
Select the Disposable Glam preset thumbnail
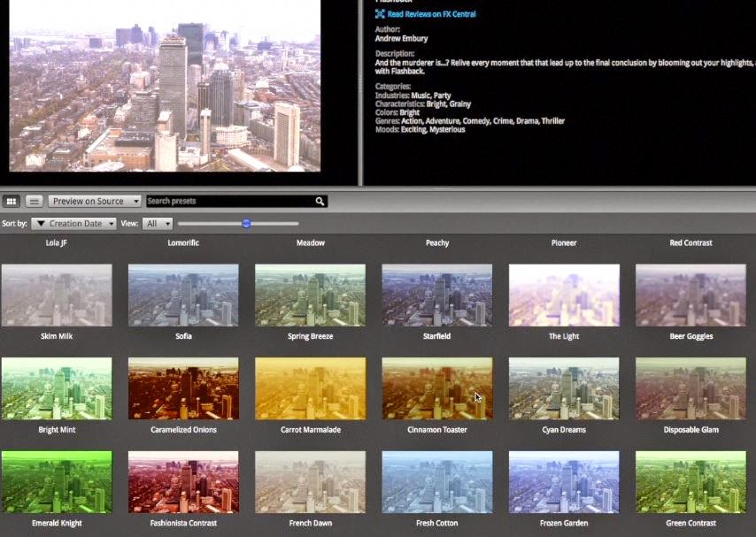[x=690, y=388]
